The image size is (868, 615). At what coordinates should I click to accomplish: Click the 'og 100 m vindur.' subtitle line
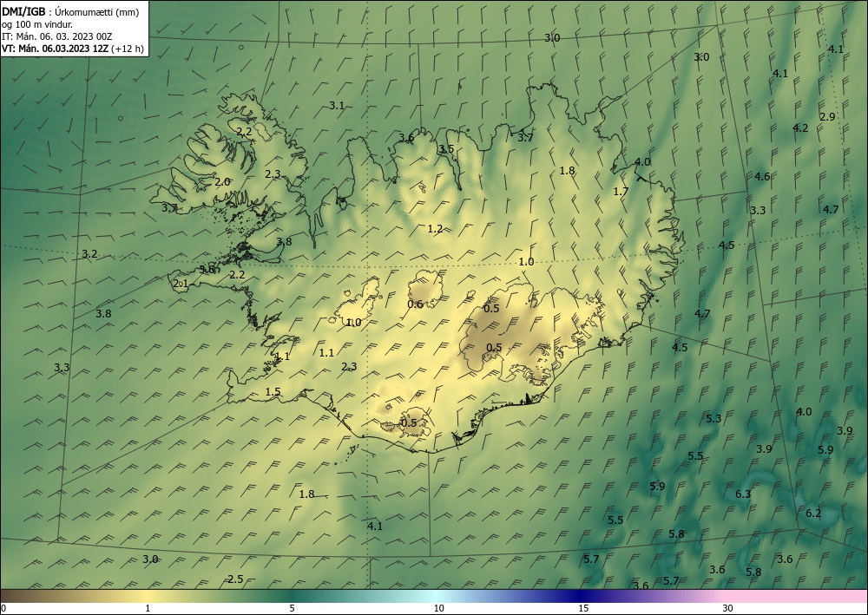point(37,24)
